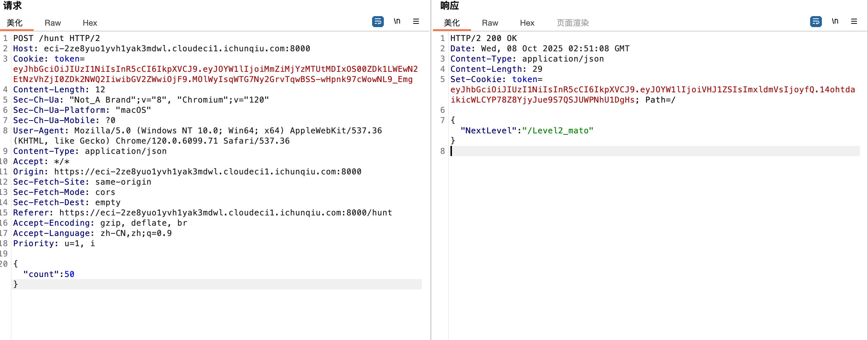This screenshot has width=868, height=340.
Task: Select the request 美化 tab
Action: coord(15,23)
